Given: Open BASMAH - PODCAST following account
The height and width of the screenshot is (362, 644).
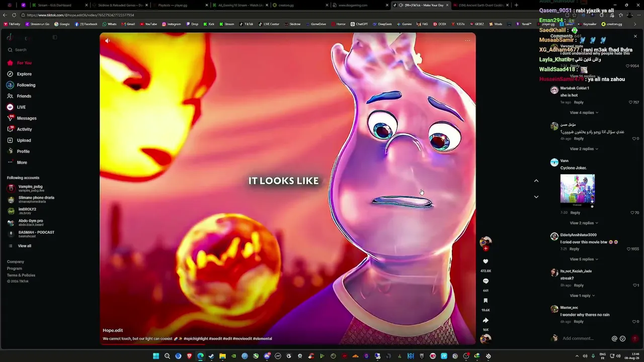Looking at the screenshot, I should coord(31,234).
